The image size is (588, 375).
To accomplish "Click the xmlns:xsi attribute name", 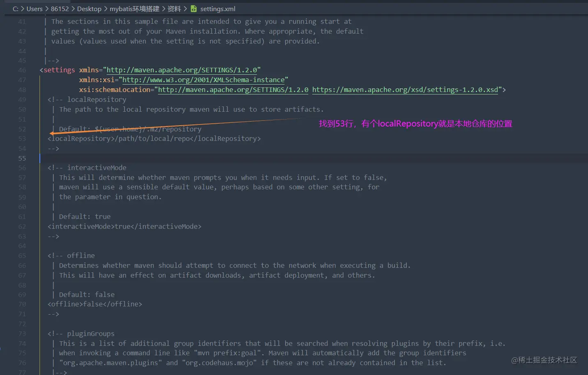I will pyautogui.click(x=97, y=80).
